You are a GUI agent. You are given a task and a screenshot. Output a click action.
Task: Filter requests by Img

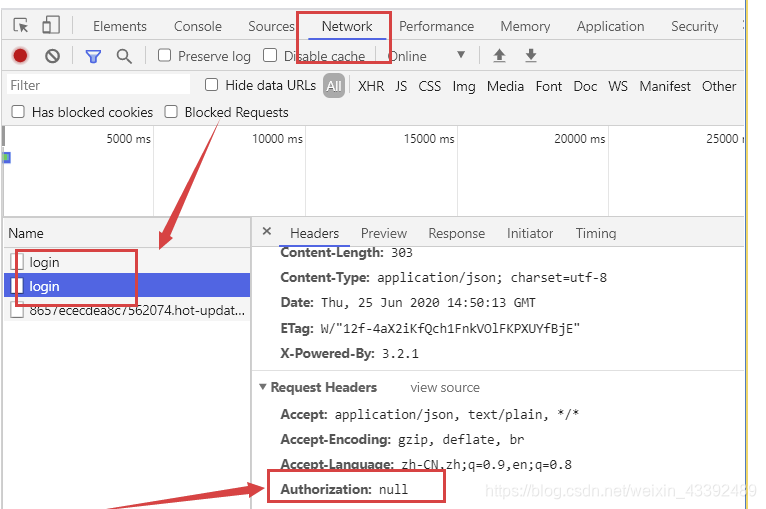point(464,86)
